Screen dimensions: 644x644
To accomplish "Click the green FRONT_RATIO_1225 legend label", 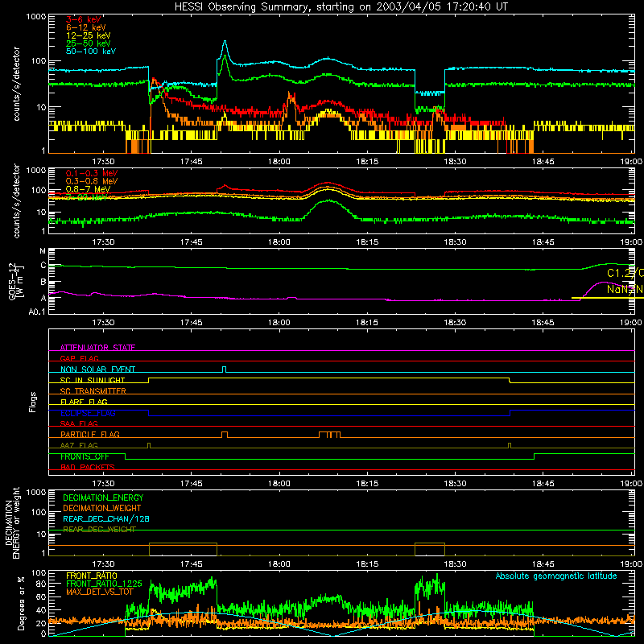I will coord(104,584).
